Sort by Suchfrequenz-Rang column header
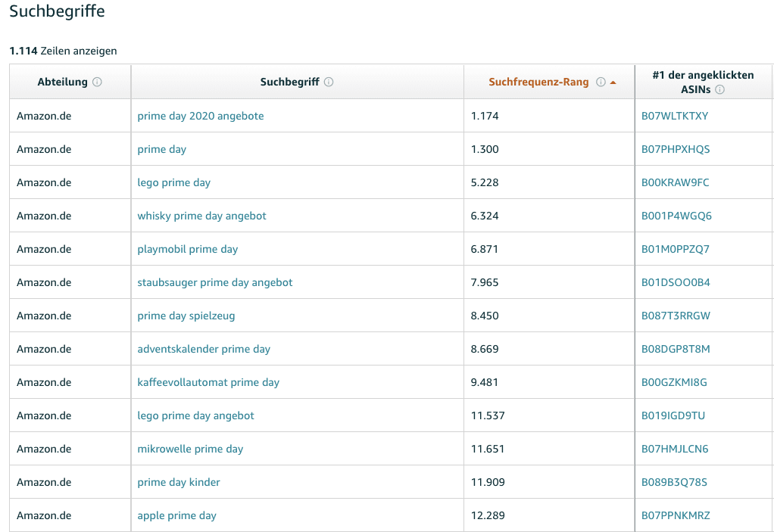This screenshot has height=532, width=774. pyautogui.click(x=538, y=82)
